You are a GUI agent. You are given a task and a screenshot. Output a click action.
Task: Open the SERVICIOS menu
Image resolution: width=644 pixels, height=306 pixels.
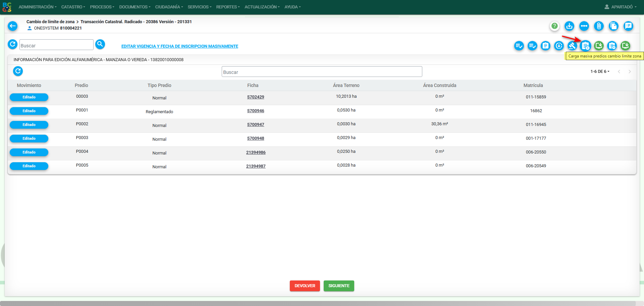pos(200,7)
